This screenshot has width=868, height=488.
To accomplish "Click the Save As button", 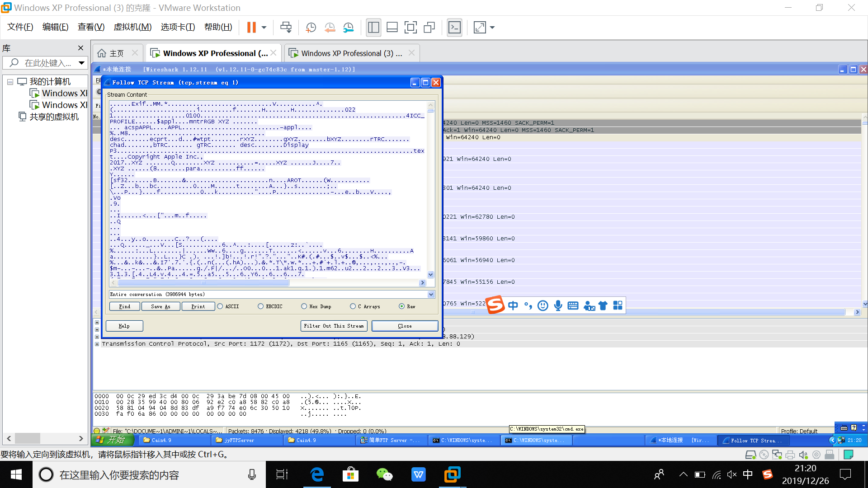I will pyautogui.click(x=160, y=306).
